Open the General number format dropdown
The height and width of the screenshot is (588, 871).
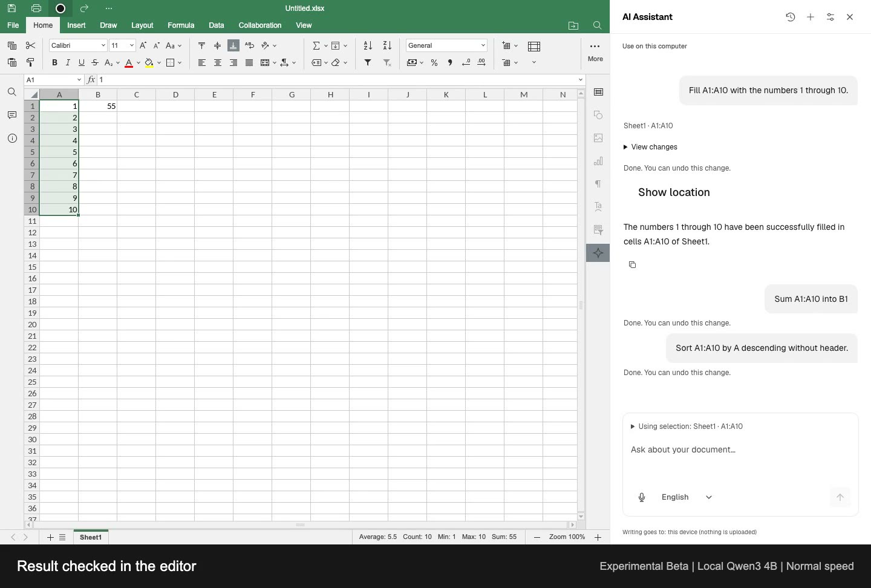483,45
